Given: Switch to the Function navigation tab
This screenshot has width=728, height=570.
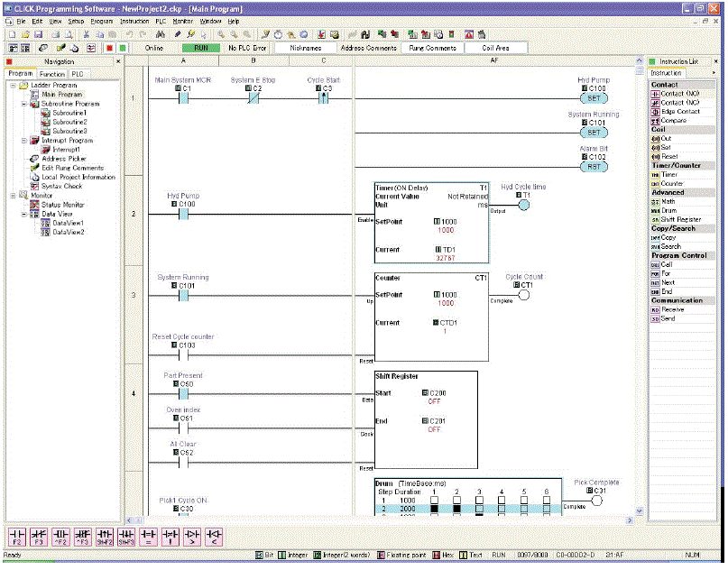Looking at the screenshot, I should (x=51, y=74).
